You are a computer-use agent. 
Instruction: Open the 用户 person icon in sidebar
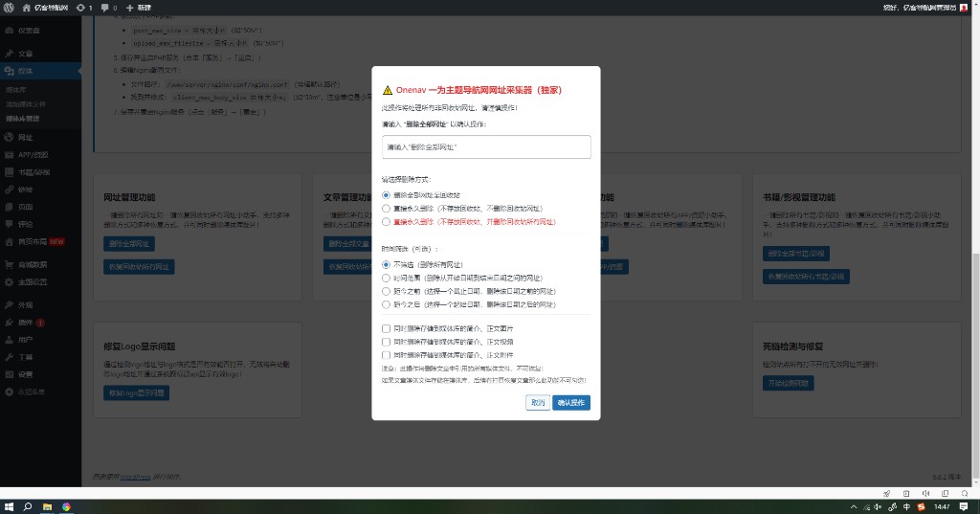pos(9,340)
